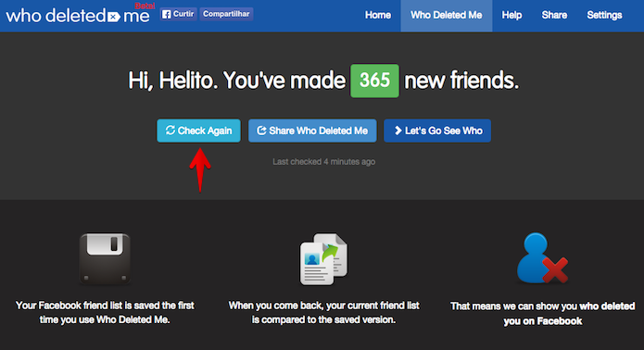Open the Share nav item
644x350 pixels.
pyautogui.click(x=554, y=15)
